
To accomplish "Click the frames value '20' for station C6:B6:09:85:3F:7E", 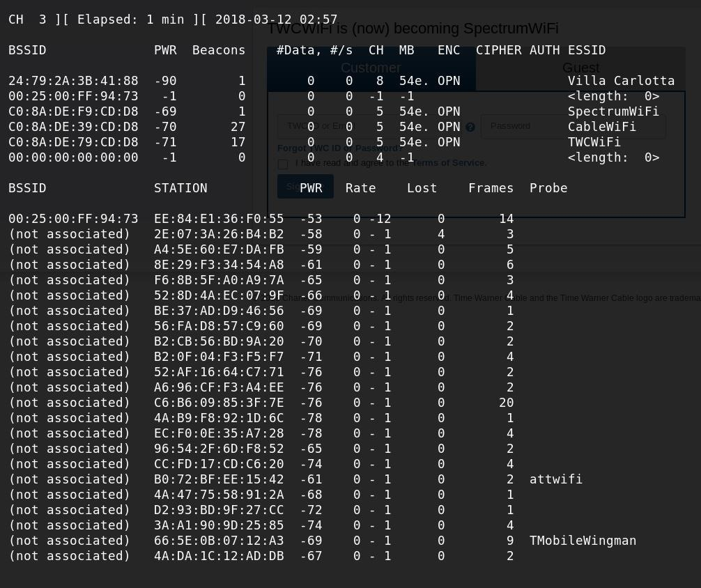I will (506, 403).
